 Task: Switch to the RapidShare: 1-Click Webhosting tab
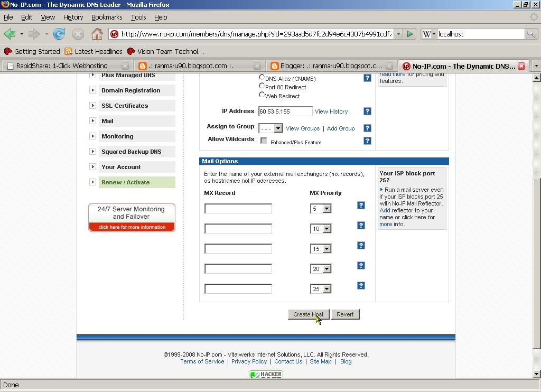67,66
